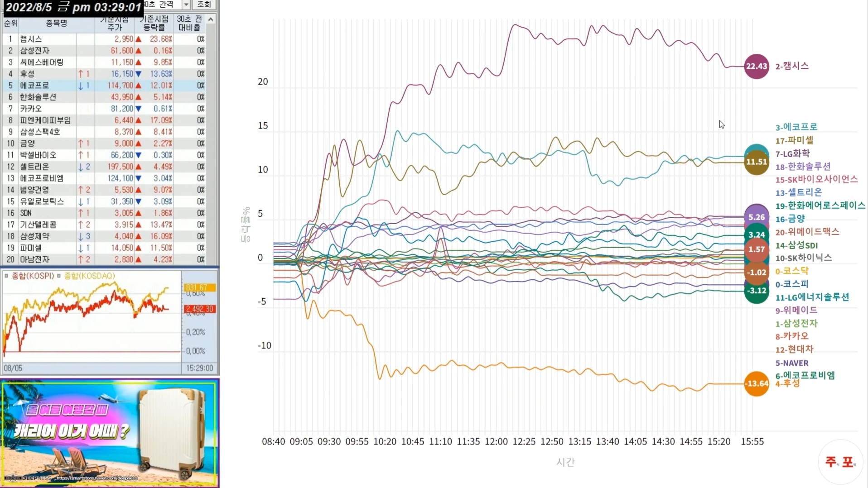The width and height of the screenshot is (868, 488).
Task: Select the 순위 column header
Action: 10,23
